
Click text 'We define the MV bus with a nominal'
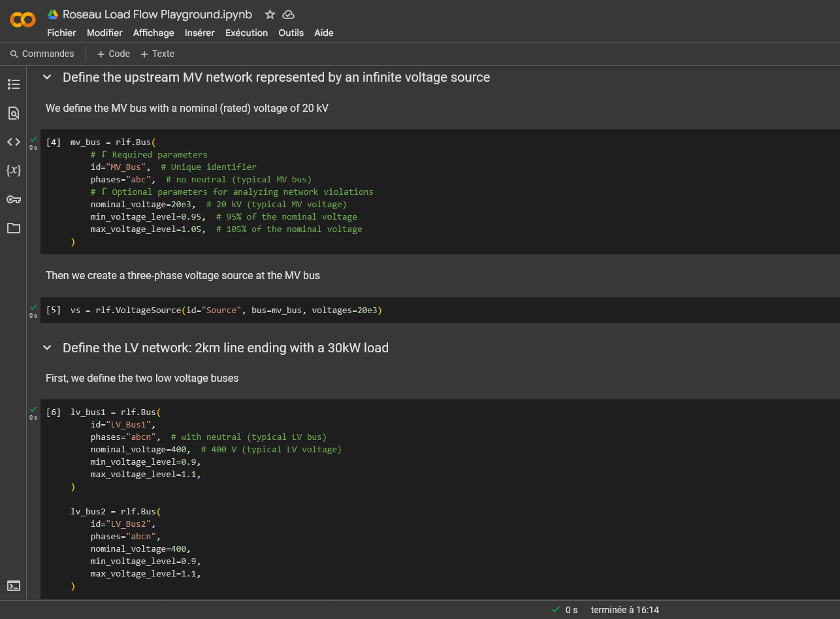(187, 108)
